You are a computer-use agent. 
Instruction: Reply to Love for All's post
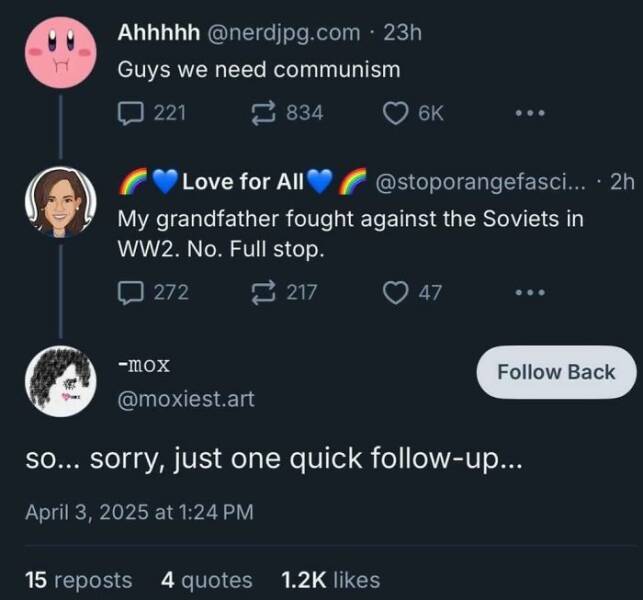pyautogui.click(x=131, y=292)
